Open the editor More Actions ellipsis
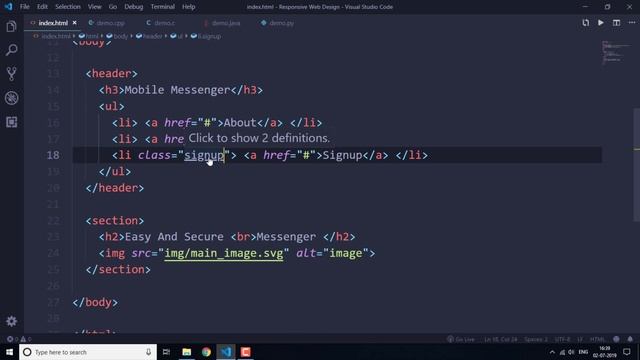The height and width of the screenshot is (360, 640). click(x=632, y=23)
